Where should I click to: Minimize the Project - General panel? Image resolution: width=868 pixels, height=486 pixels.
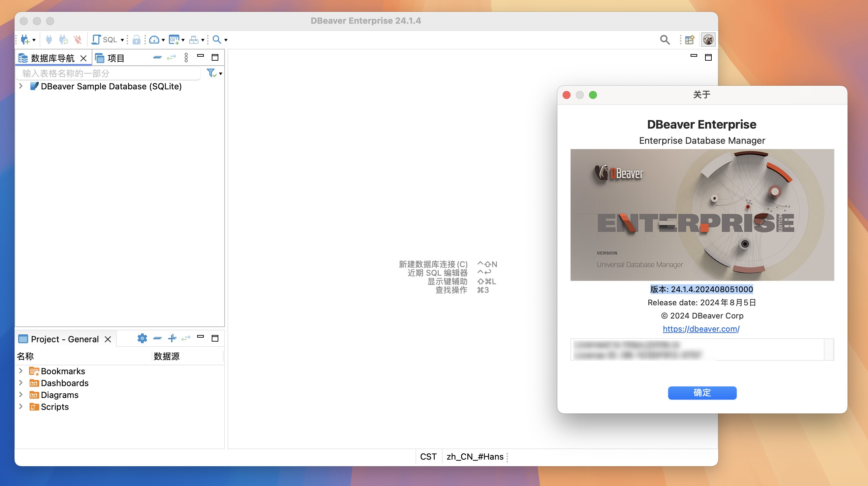coord(201,336)
